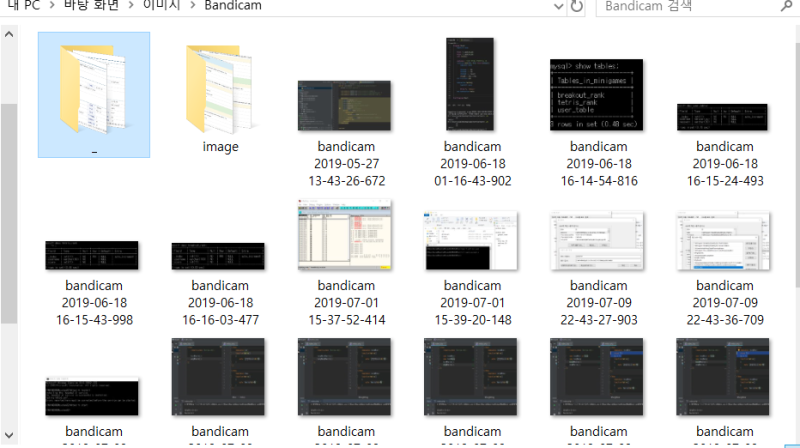Select bandicam 2019-07-01 15-39-20-148 thumbnail
The width and height of the screenshot is (800, 448).
(x=471, y=241)
